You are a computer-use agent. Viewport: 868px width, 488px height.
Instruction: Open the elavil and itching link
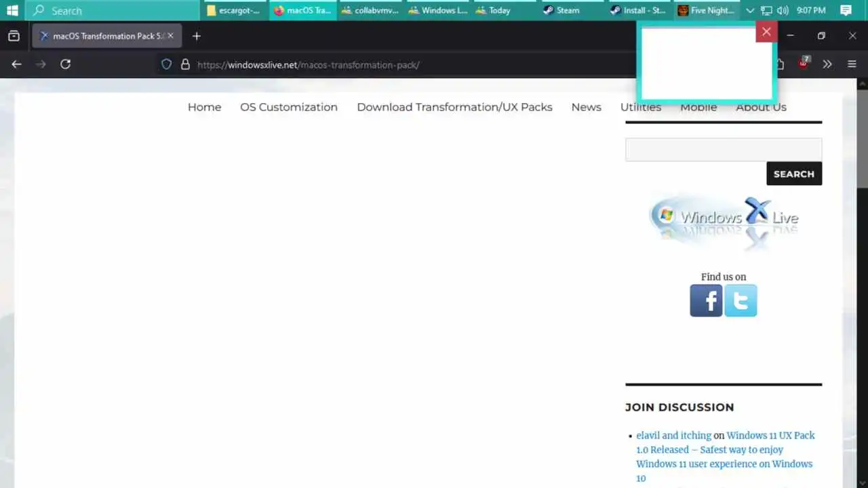pos(673,436)
